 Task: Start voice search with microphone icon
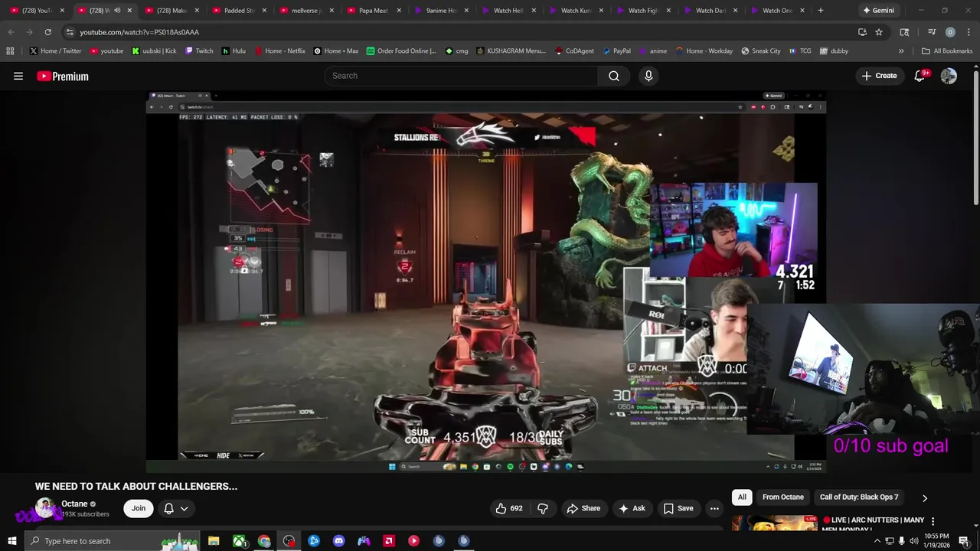(648, 76)
